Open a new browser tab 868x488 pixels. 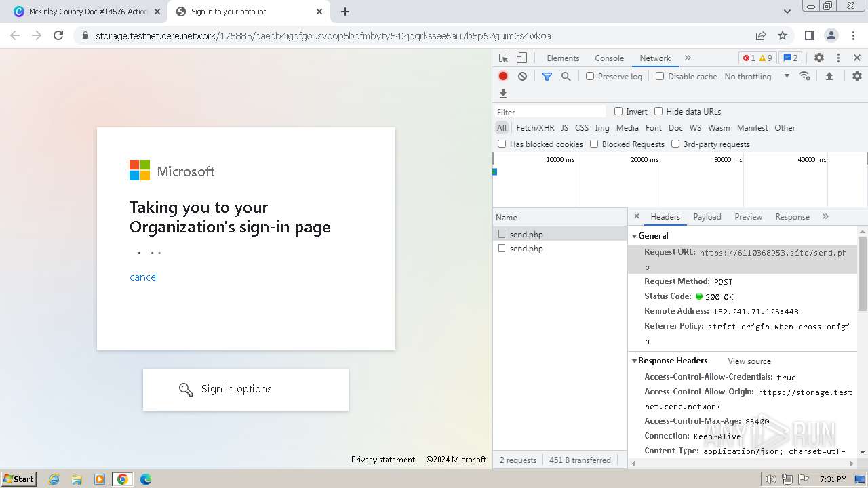345,12
